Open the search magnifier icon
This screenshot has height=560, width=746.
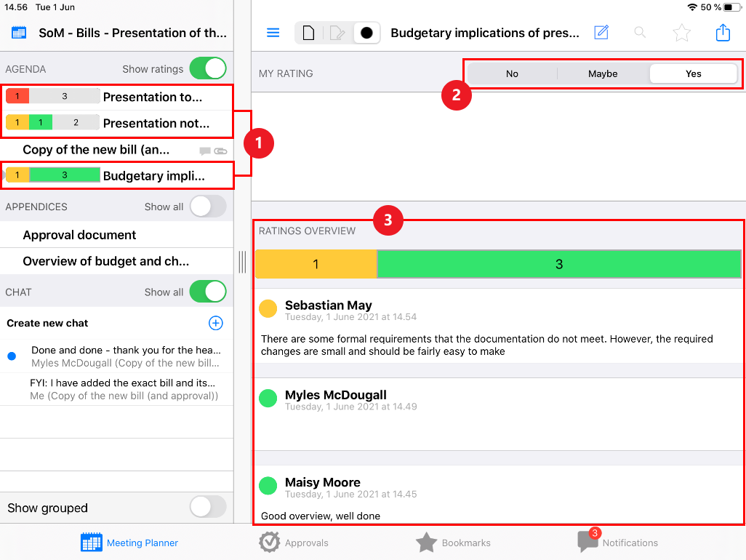tap(640, 32)
